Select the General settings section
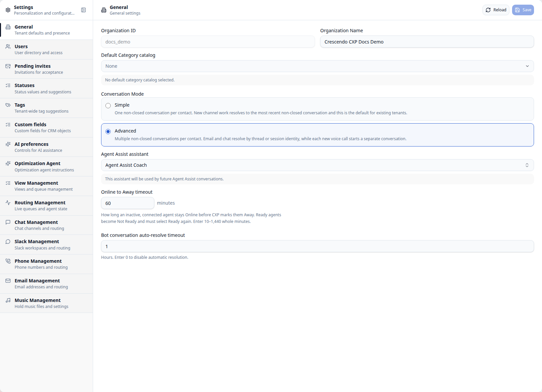The height and width of the screenshot is (392, 542). tap(46, 30)
